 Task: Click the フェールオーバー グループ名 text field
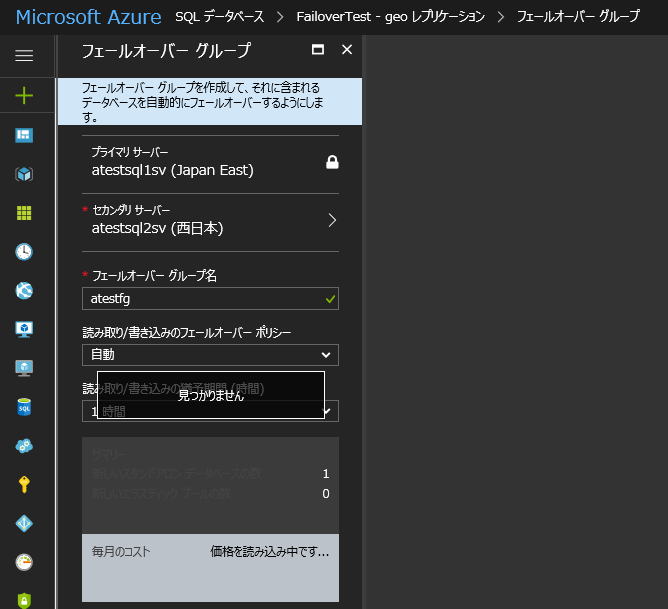click(203, 299)
